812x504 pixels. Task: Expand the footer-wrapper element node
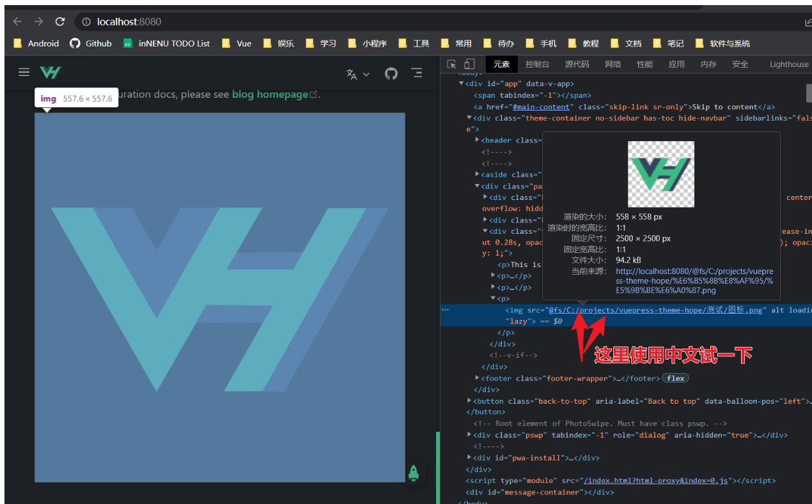pos(478,378)
